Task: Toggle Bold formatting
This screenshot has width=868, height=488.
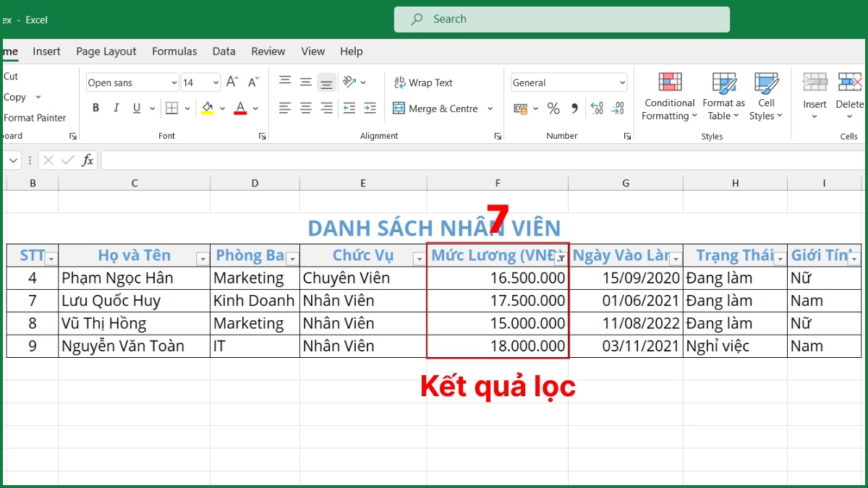Action: (95, 107)
